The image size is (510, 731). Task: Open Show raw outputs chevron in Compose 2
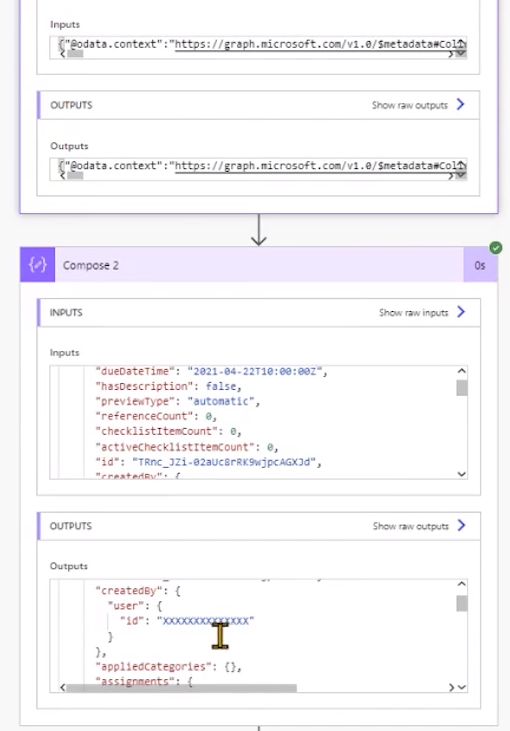pos(461,525)
